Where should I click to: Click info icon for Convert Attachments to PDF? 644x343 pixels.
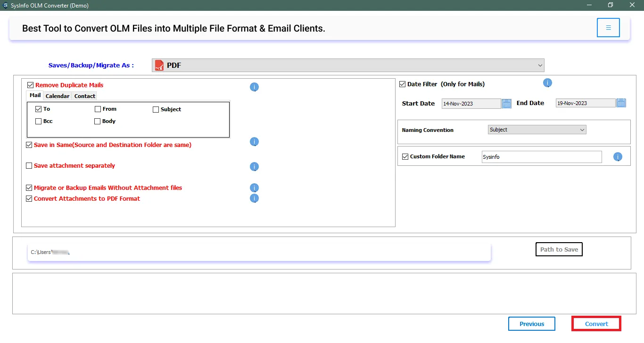tap(254, 198)
